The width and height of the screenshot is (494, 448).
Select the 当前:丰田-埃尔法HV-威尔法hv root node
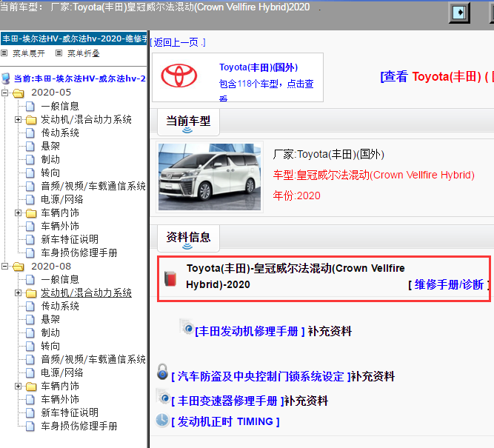pyautogui.click(x=80, y=78)
